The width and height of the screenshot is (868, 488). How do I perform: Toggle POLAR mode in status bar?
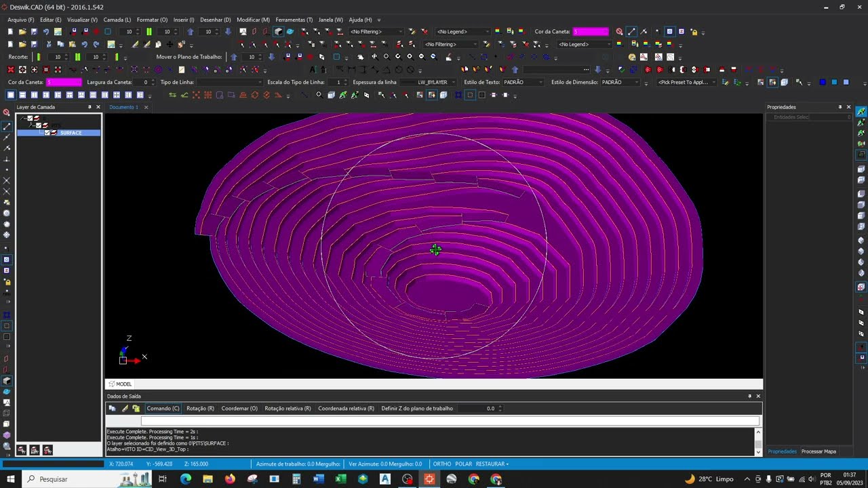(x=463, y=464)
